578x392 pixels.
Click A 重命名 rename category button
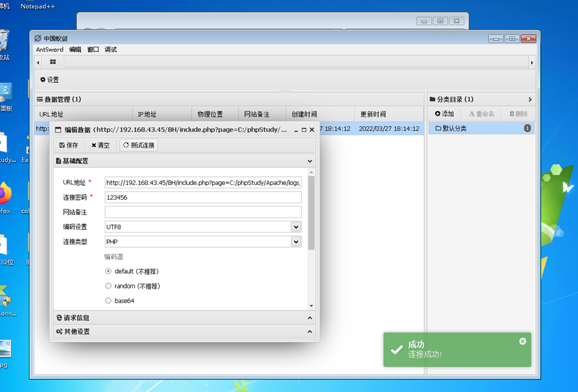(x=481, y=114)
